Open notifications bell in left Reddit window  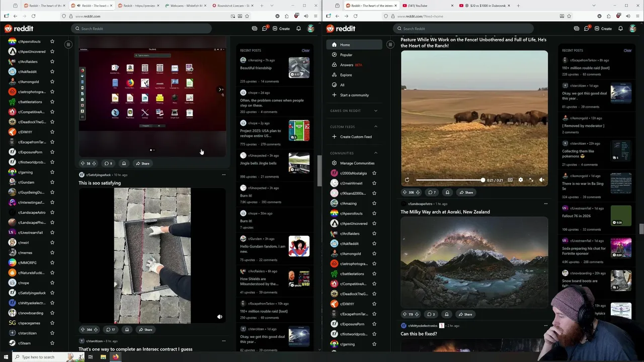[298, 29]
